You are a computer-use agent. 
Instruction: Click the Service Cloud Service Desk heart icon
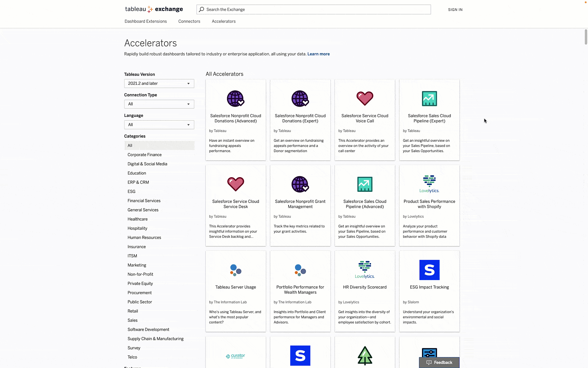(235, 184)
